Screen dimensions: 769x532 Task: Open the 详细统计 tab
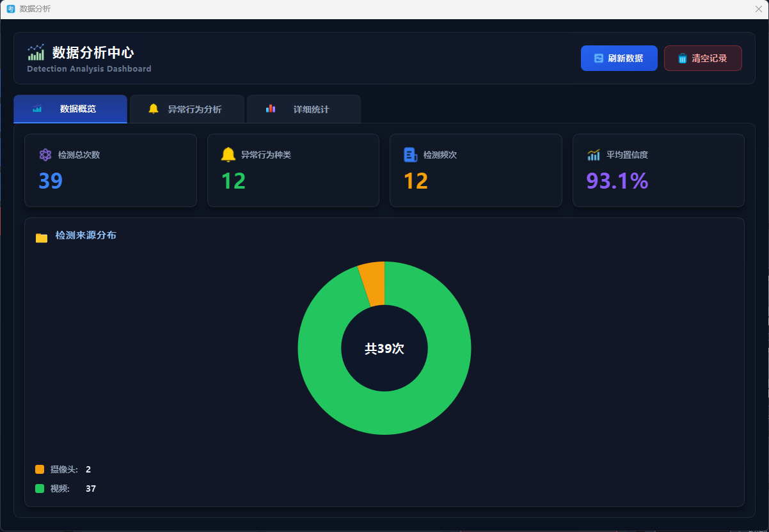point(304,109)
